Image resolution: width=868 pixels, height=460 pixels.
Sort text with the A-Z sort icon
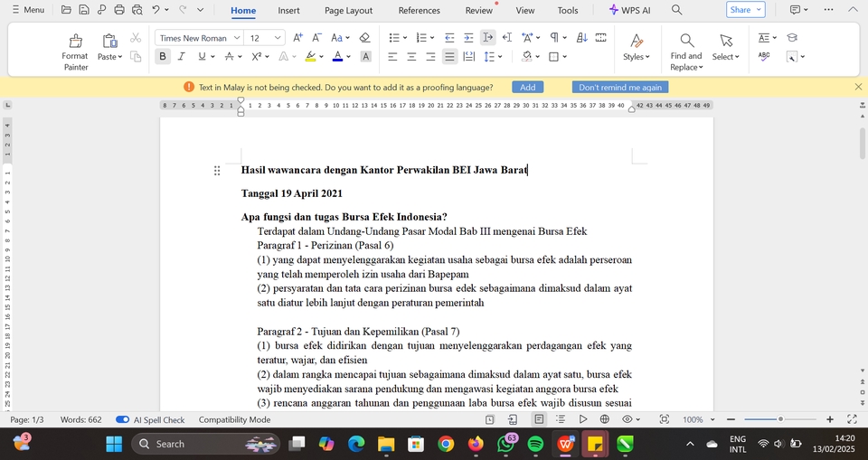(x=581, y=38)
